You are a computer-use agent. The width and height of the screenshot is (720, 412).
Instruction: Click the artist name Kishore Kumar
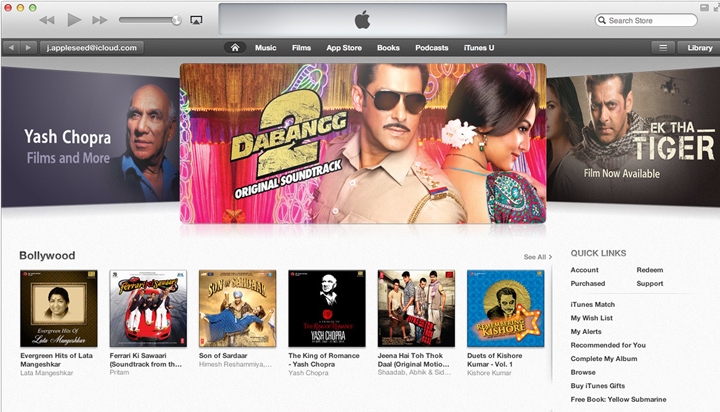coord(489,373)
